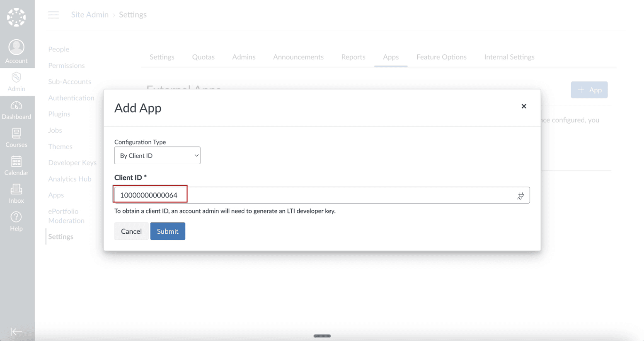The height and width of the screenshot is (341, 644).
Task: Open Site Admin from the breadcrumb
Action: click(90, 14)
